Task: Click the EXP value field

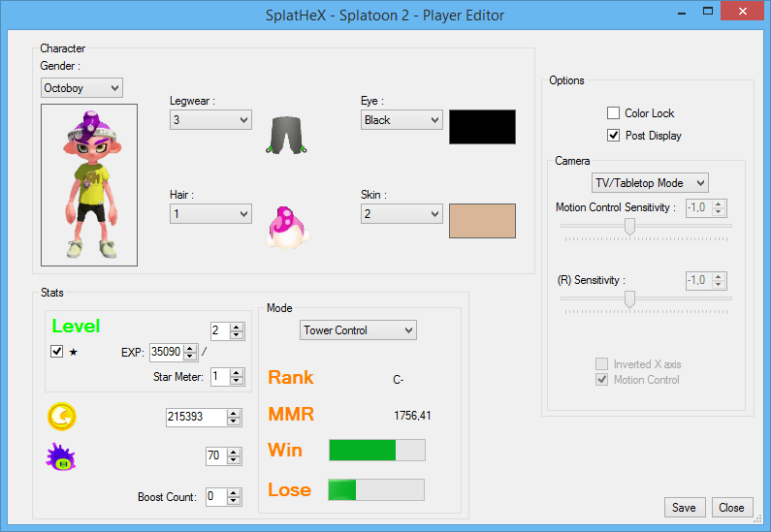Action: pyautogui.click(x=167, y=352)
